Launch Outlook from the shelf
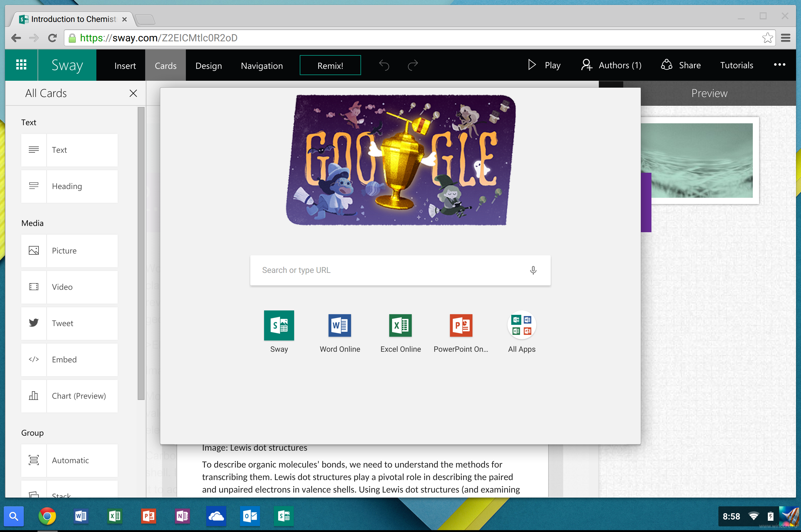 (x=250, y=516)
